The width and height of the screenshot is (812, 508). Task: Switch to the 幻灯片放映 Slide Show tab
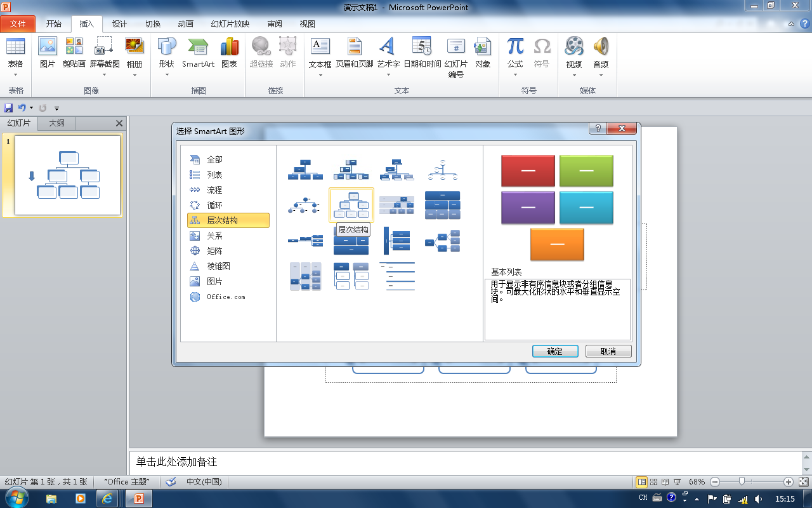(x=230, y=24)
